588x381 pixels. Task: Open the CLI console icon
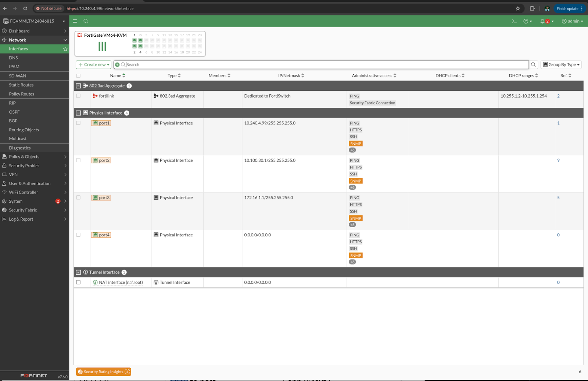point(514,21)
